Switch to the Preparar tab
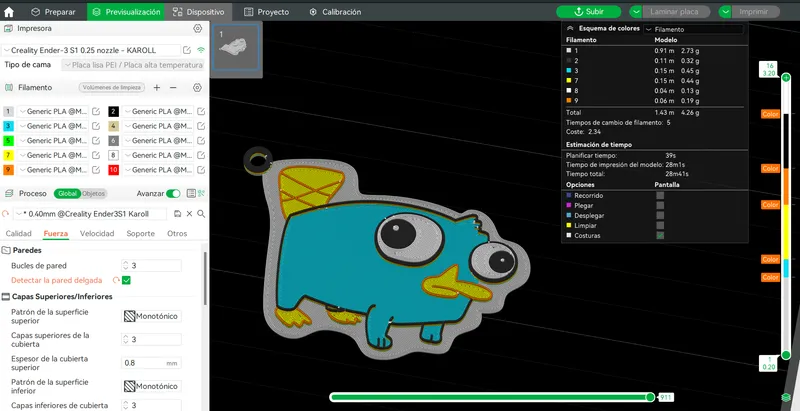Screen dimensions: 800x411 [53, 12]
